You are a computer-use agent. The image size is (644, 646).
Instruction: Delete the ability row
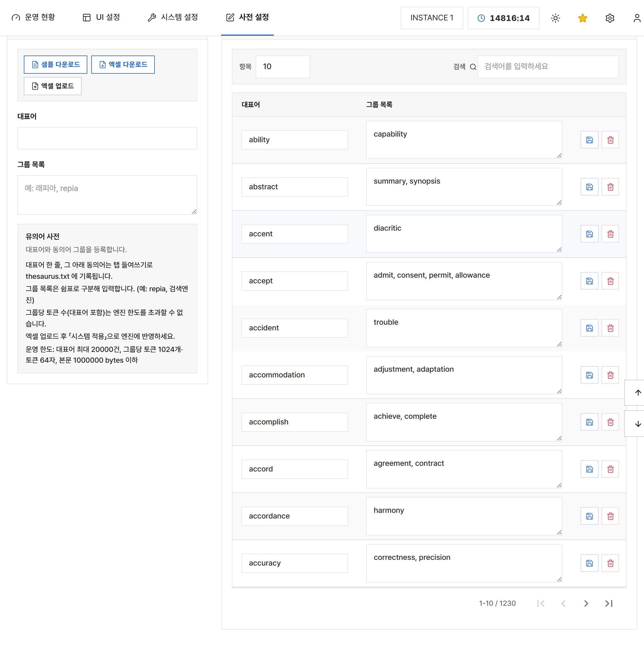tap(610, 140)
